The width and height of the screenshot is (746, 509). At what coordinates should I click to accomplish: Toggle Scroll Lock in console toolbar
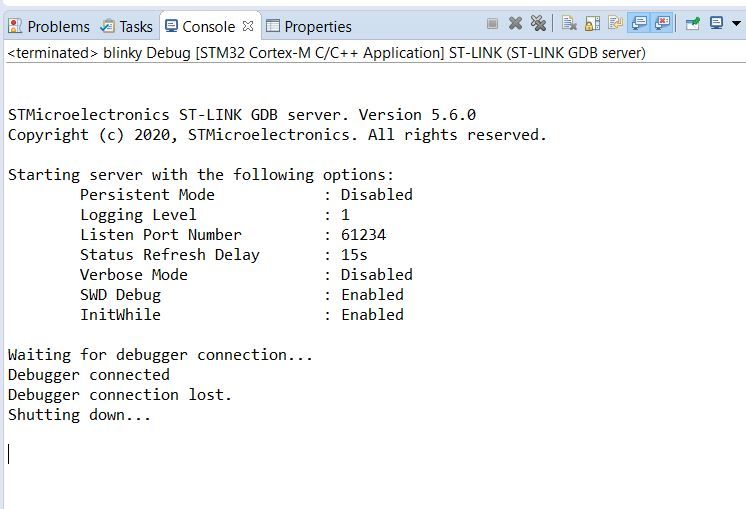[592, 23]
